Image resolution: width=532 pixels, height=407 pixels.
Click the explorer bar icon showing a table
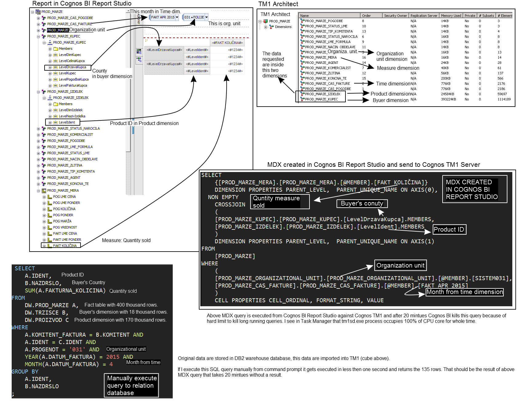point(139,52)
